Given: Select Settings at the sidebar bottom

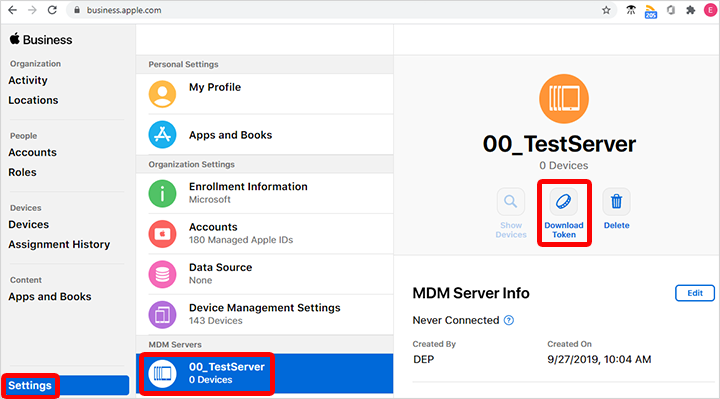Looking at the screenshot, I should pyautogui.click(x=66, y=385).
